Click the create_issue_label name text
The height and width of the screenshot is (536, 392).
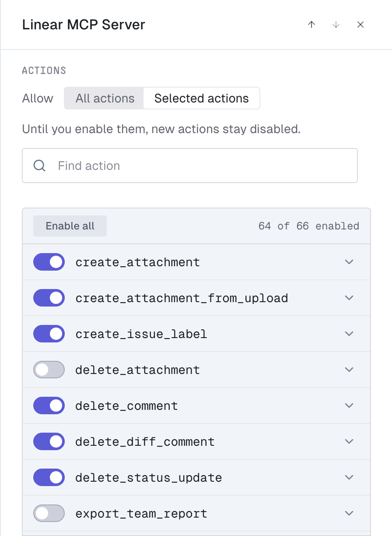point(141,334)
